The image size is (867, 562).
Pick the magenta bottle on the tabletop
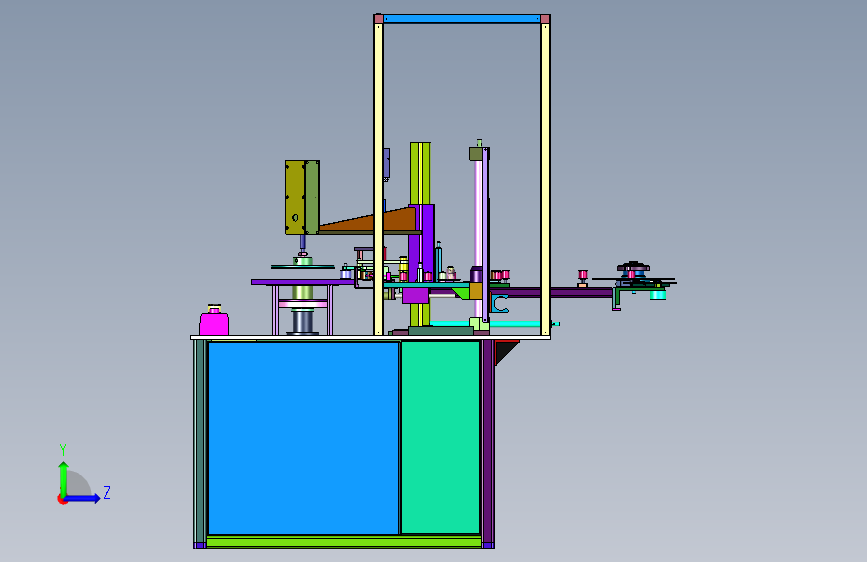[214, 320]
